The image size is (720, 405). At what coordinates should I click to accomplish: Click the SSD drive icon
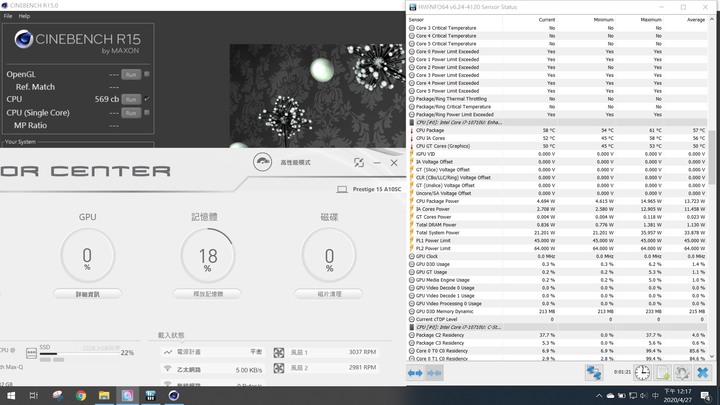pos(31,353)
